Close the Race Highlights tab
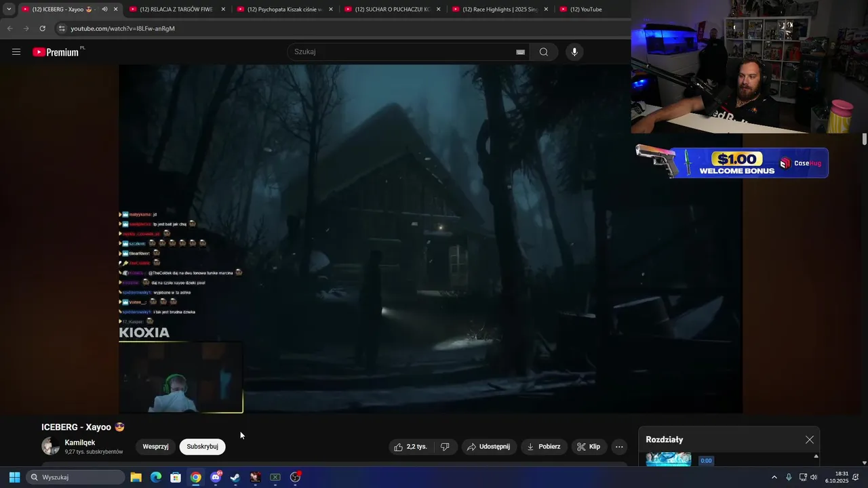The height and width of the screenshot is (488, 868). coord(546,9)
